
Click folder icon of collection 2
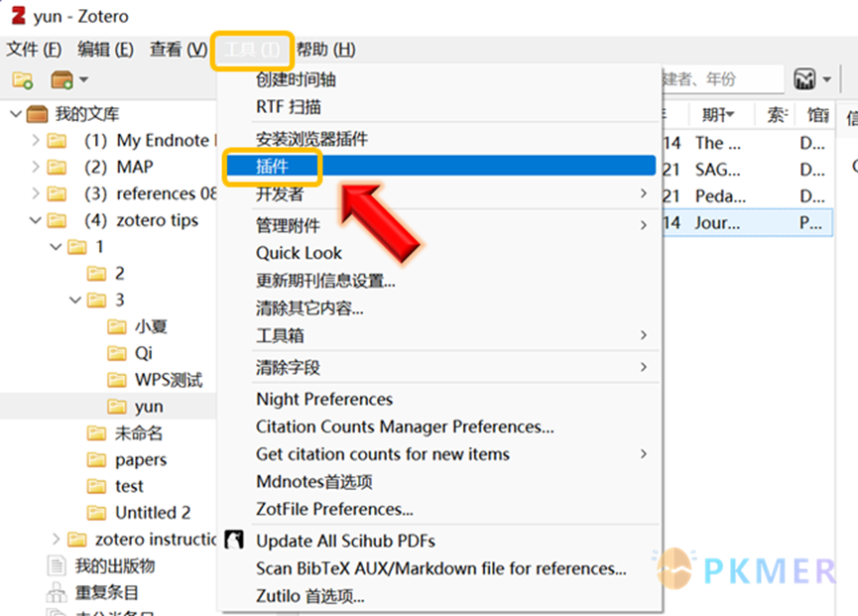96,274
